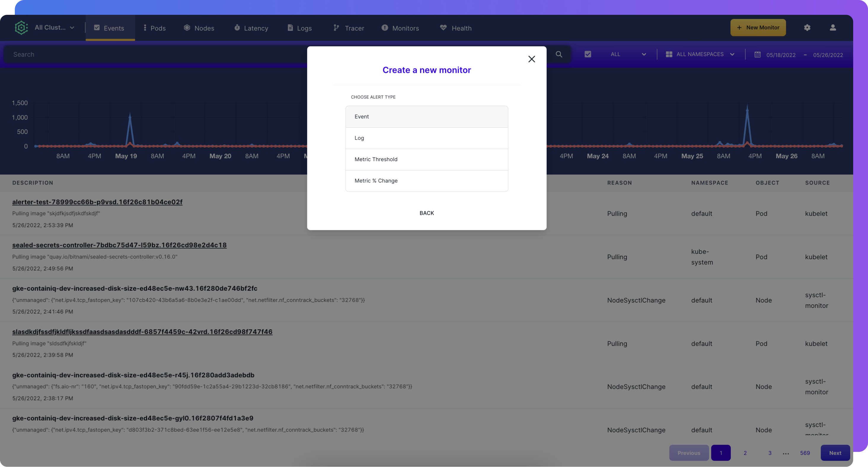Viewport: 868px width, 467px height.
Task: Select Metric Threshold alert type
Action: click(x=427, y=159)
